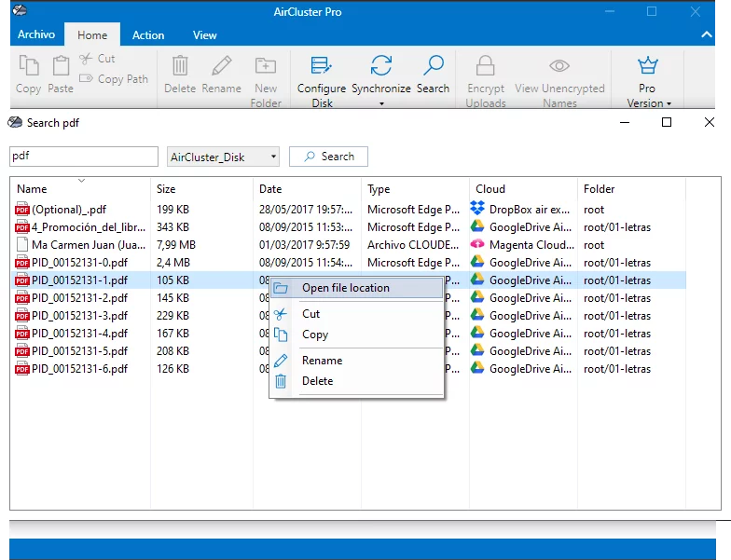The image size is (731, 560).
Task: Click View Unencrypted Names eye icon
Action: (x=559, y=66)
